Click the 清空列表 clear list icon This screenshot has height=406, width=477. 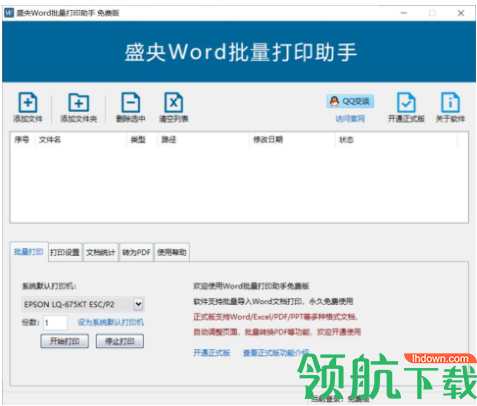(x=174, y=103)
